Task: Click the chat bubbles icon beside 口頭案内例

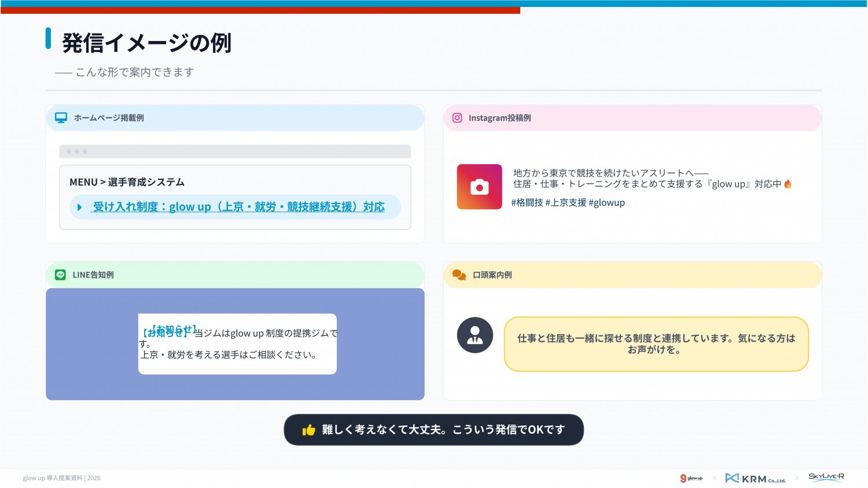Action: click(459, 275)
